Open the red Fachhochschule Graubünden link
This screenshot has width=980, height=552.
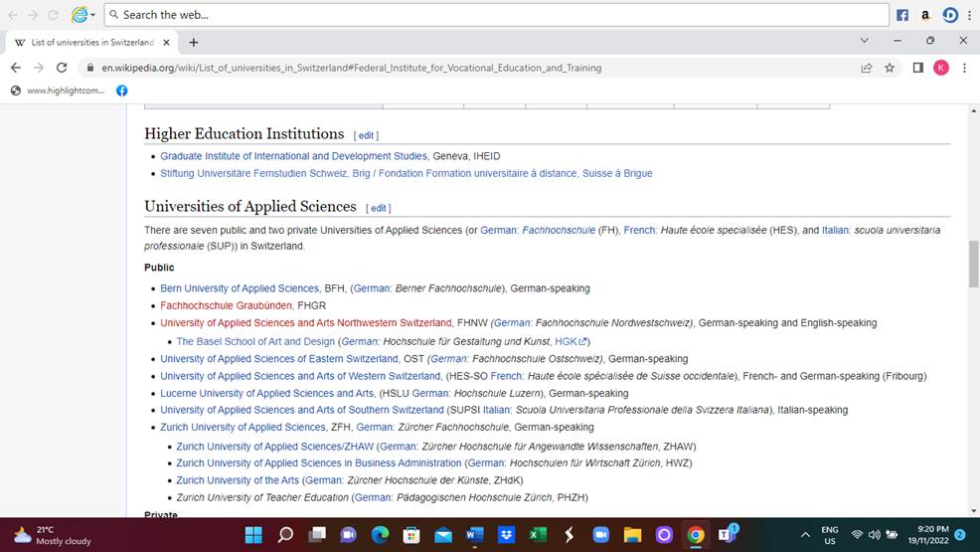click(x=226, y=305)
